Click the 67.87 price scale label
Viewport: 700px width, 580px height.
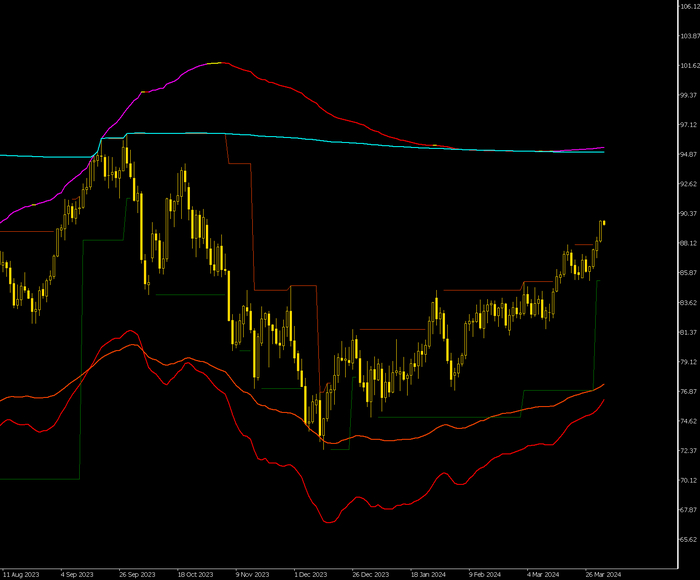(690, 510)
